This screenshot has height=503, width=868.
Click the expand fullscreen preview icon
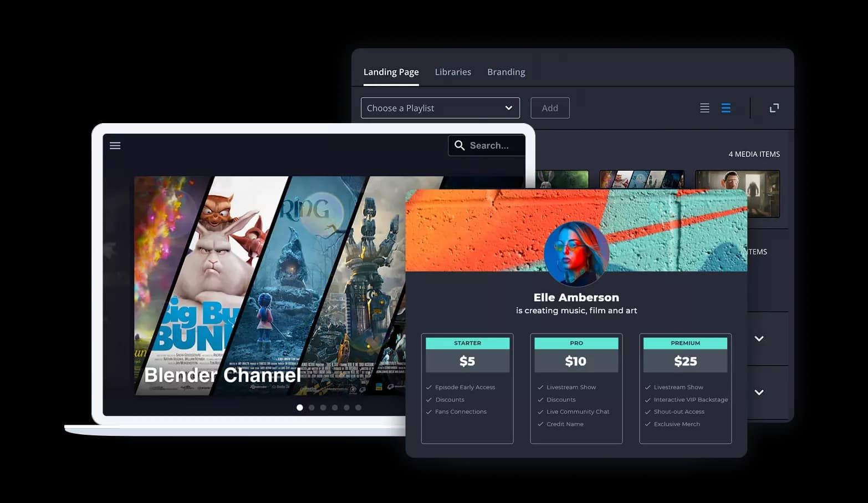[774, 108]
